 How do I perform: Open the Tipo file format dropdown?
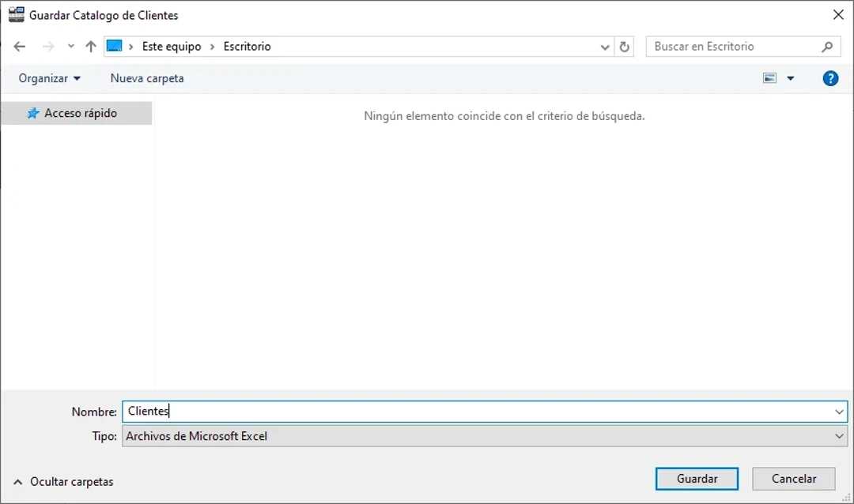point(838,436)
